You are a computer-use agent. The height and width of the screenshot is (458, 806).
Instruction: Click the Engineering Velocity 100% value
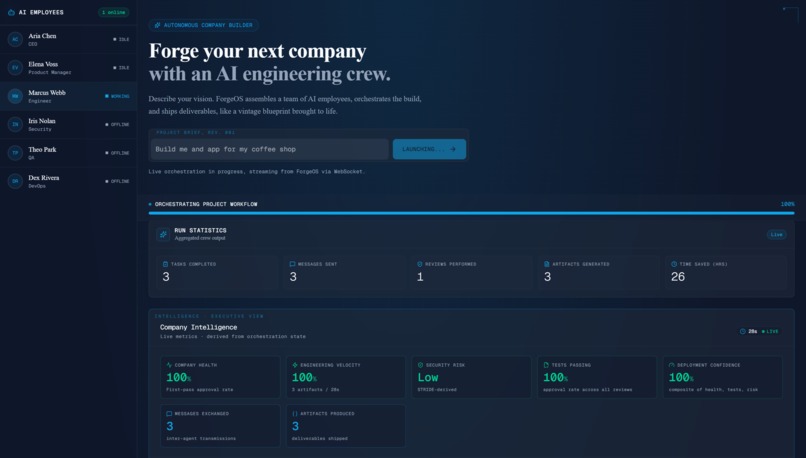pos(304,377)
